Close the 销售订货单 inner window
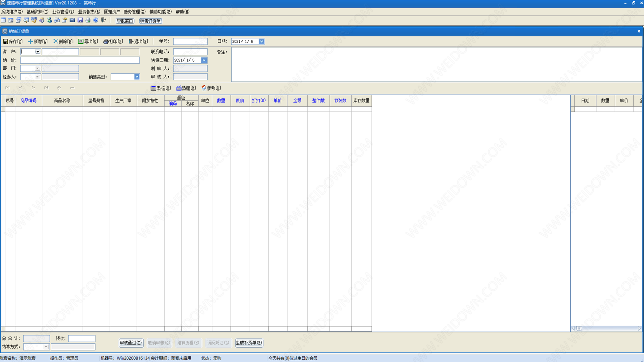This screenshot has width=644, height=362. point(639,31)
